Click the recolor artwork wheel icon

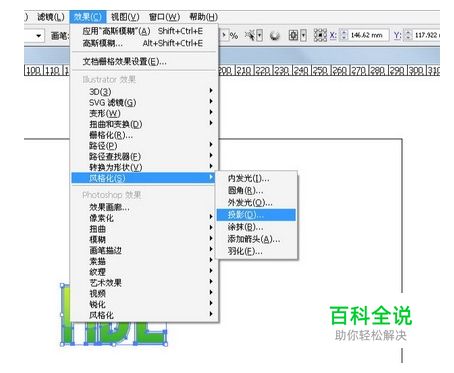click(x=275, y=35)
